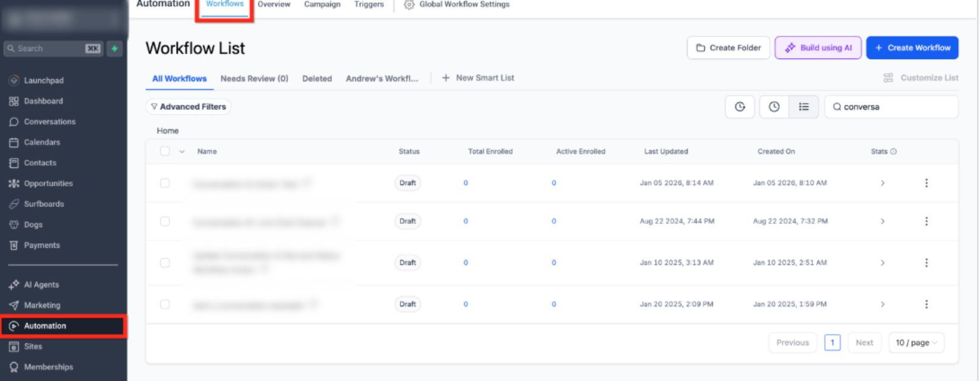Select the Deleted tab
Screen dimensions: 980x381
point(317,78)
